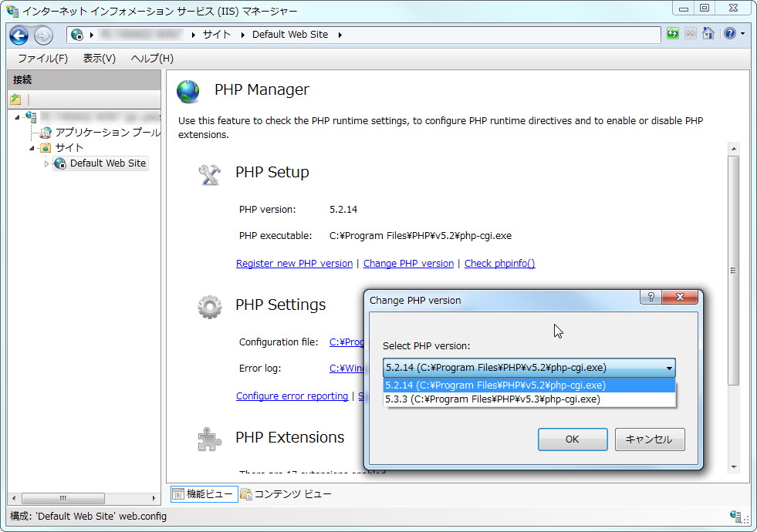Viewport: 757px width, 532px height.
Task: Expand the Default Web Site tree node
Action: 46,163
